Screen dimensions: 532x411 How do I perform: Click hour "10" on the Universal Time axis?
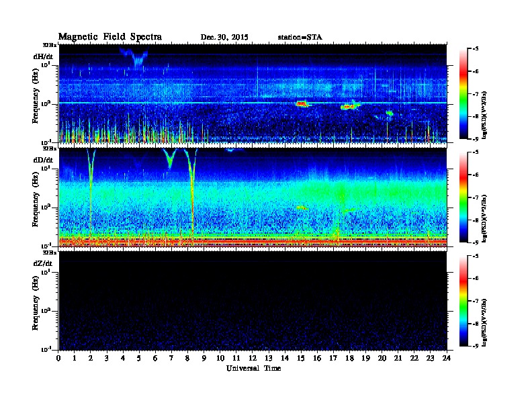(x=220, y=358)
